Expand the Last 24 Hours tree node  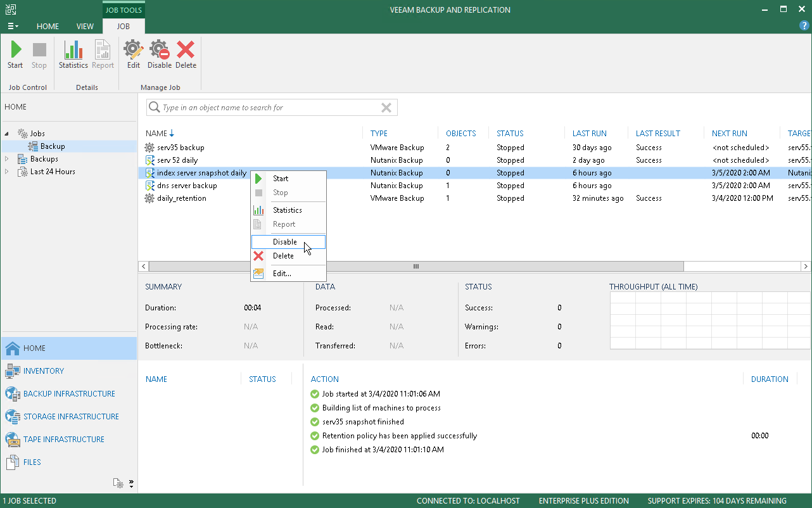(x=7, y=172)
